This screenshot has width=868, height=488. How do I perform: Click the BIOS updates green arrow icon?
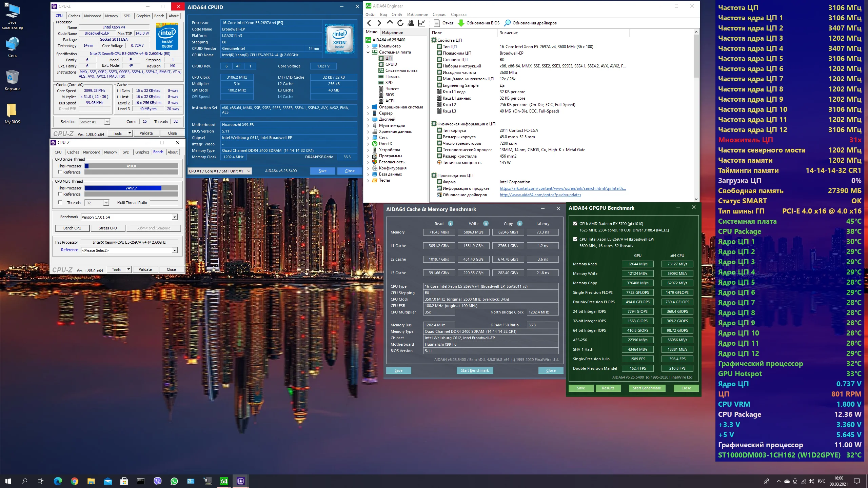pos(461,23)
